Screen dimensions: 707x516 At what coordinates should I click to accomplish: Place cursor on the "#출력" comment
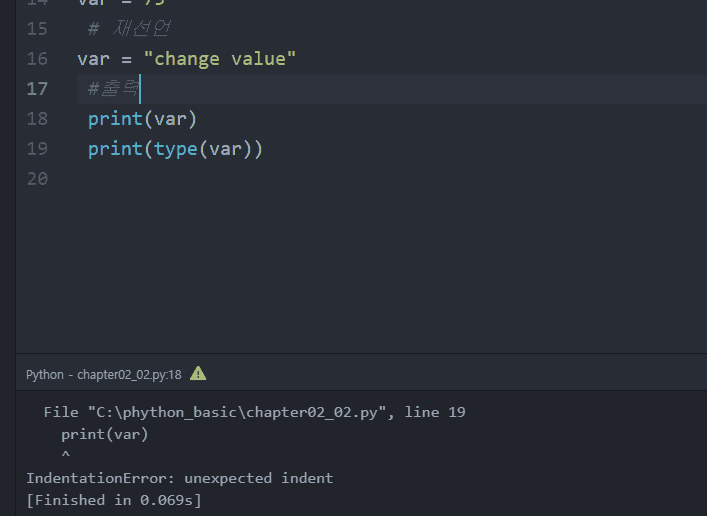tap(114, 89)
